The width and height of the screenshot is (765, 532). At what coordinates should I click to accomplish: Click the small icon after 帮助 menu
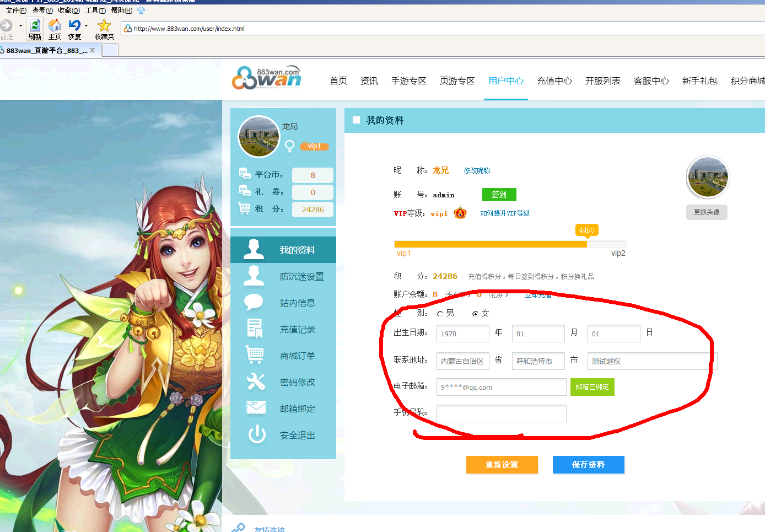pyautogui.click(x=141, y=10)
